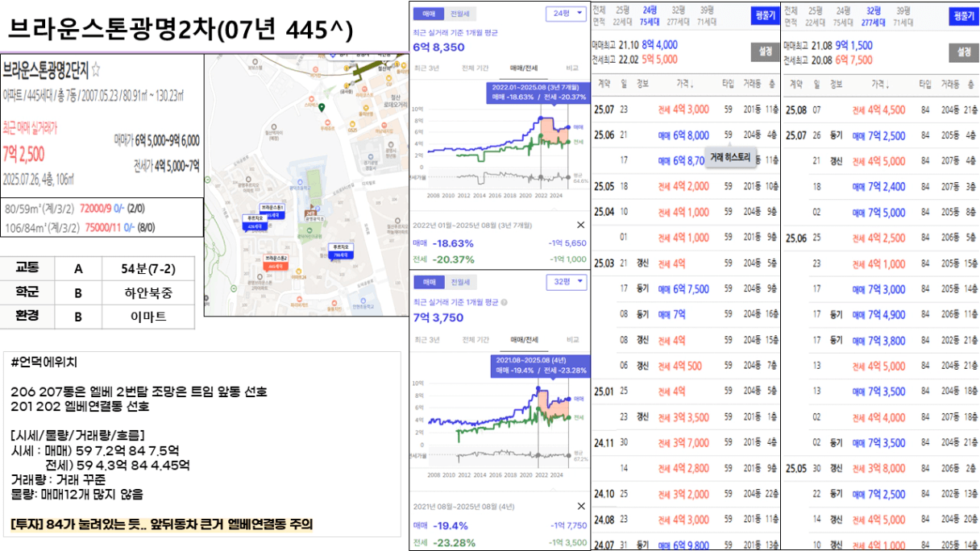Image resolution: width=980 pixels, height=551 pixels.
Task: Open 최근 3년 tab in the 32평 chart panel
Action: [427, 340]
